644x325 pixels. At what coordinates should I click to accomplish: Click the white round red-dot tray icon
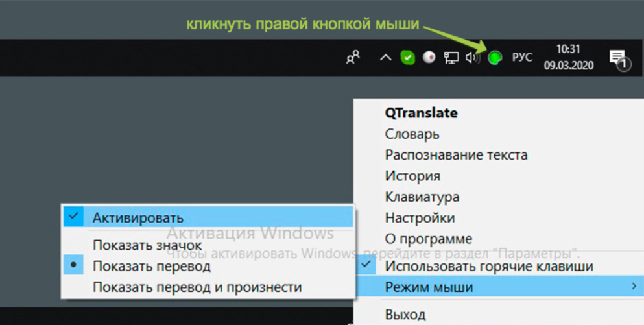coord(429,58)
